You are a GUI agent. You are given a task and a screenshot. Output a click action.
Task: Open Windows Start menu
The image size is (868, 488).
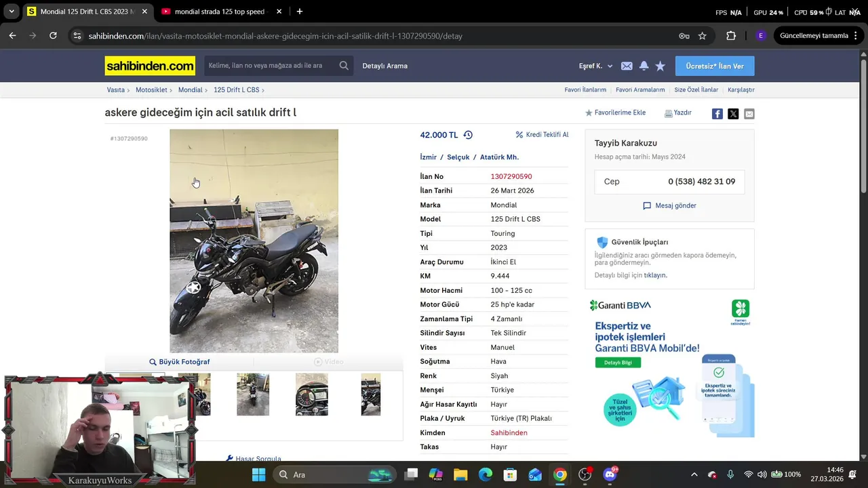pos(259,474)
